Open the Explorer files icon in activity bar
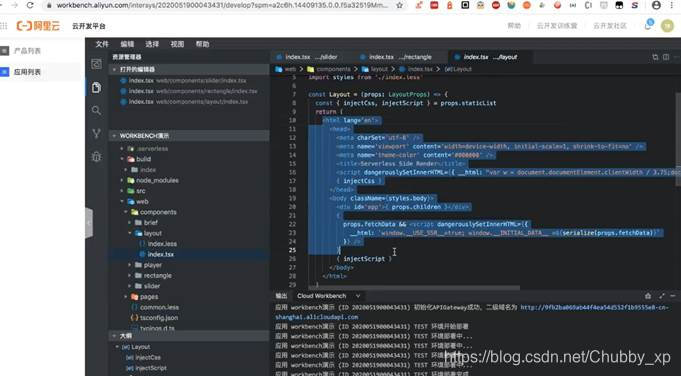681x376 pixels. [x=96, y=88]
